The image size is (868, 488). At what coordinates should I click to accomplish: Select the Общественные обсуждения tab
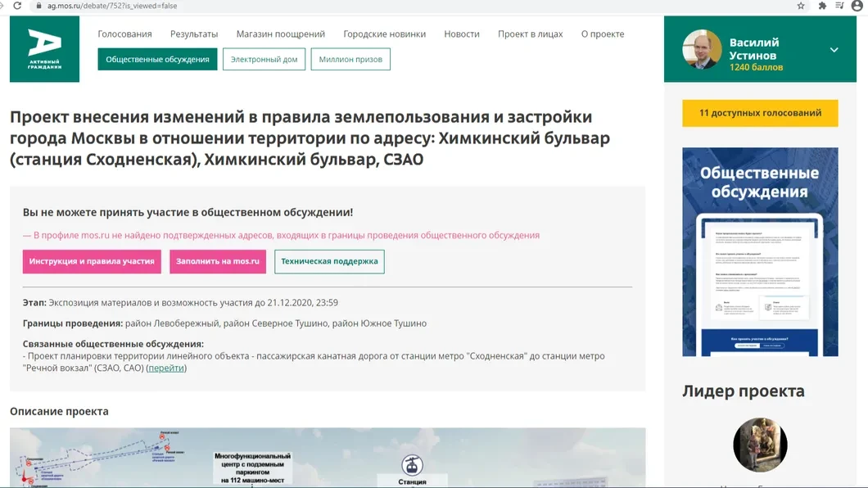click(157, 59)
